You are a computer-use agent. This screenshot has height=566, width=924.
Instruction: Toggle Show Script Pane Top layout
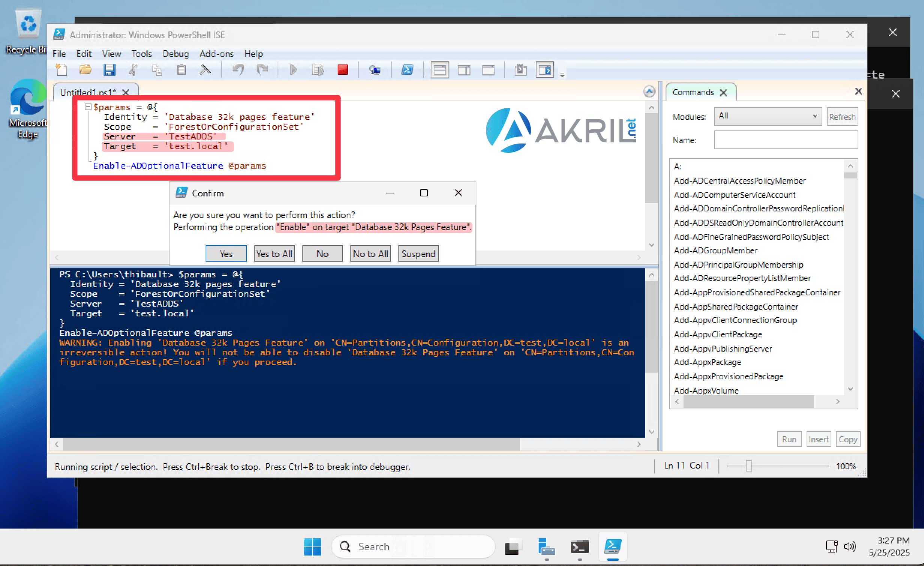(x=440, y=70)
